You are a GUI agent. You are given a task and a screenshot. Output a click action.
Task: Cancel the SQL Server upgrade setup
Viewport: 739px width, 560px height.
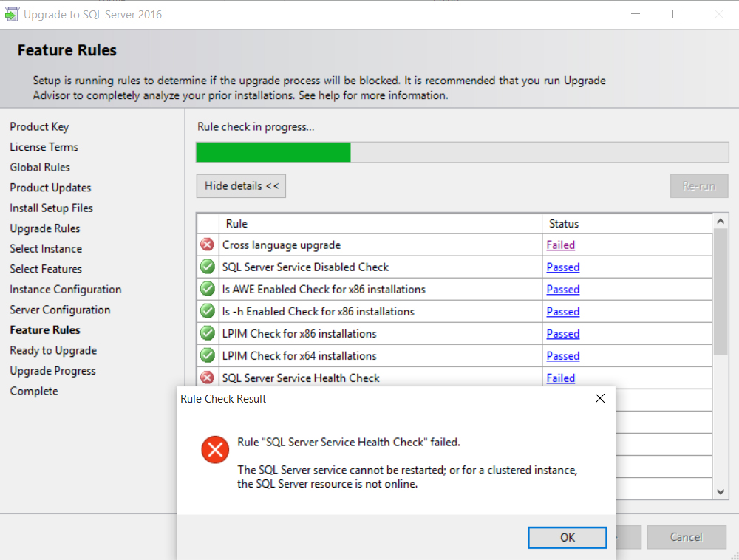(x=687, y=537)
